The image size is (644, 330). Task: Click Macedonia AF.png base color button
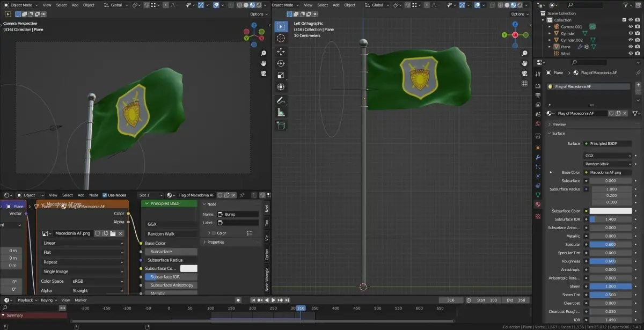(x=608, y=172)
